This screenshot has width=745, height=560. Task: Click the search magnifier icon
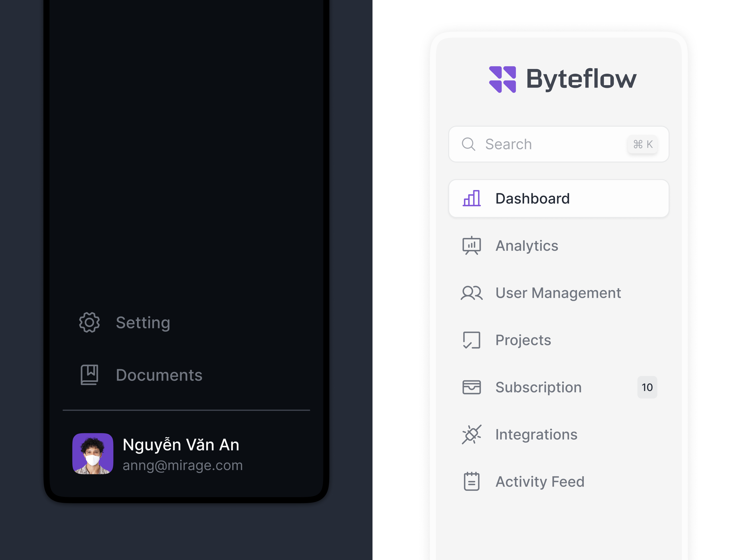point(469,144)
